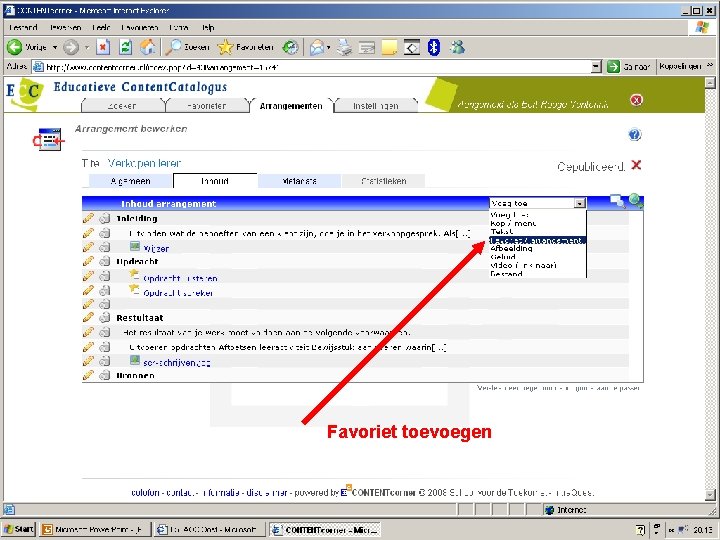
Task: Edit the Opdracht heading row with its pencil
Action: tap(88, 261)
